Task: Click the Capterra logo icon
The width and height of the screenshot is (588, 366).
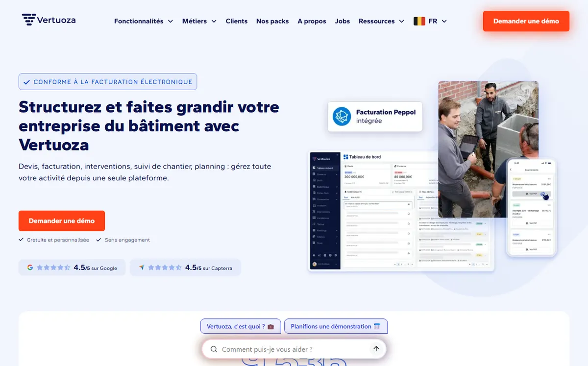Action: point(142,268)
